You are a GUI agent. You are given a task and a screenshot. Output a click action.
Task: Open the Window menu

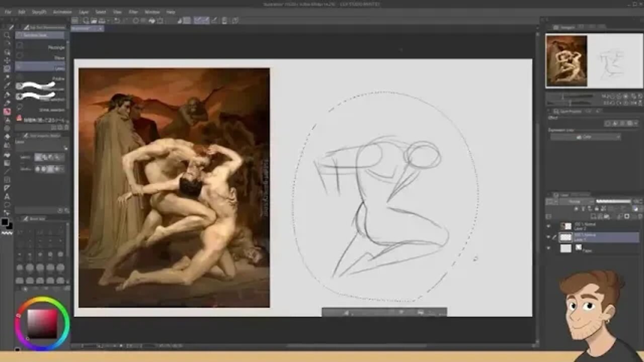[152, 12]
